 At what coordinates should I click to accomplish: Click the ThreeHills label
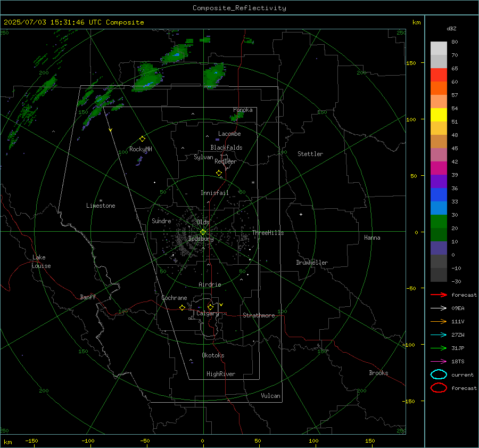tap(268, 233)
